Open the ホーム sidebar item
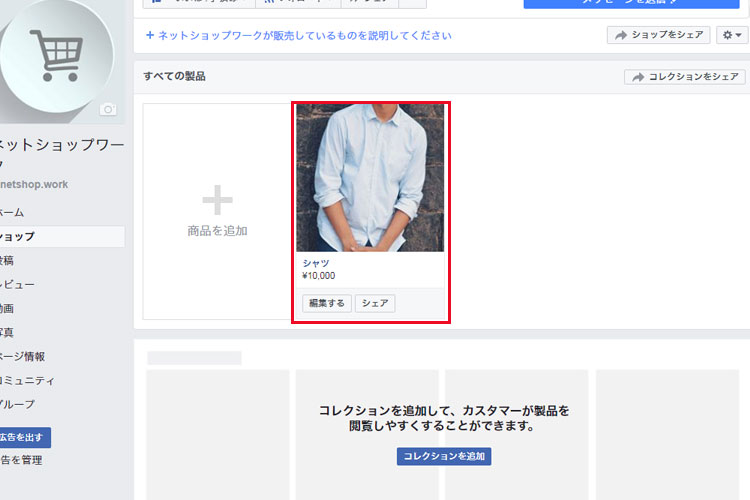This screenshot has height=500, width=750. pyautogui.click(x=12, y=212)
